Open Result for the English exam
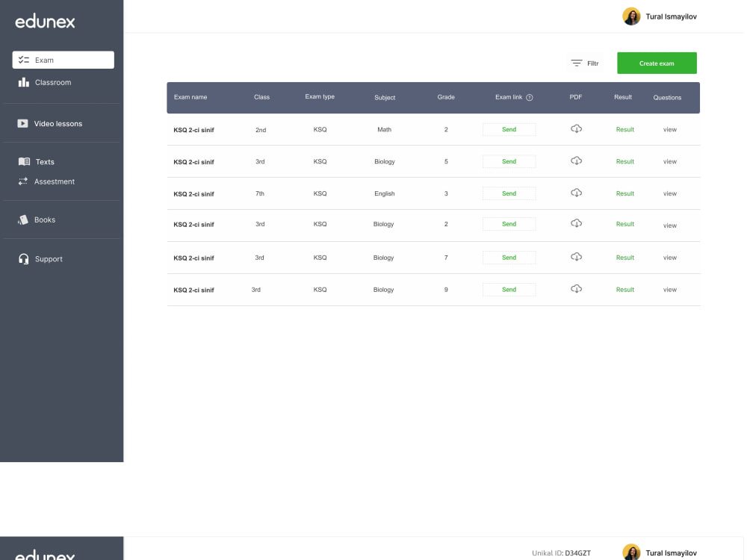Screen dimensions: 747x560 point(624,193)
